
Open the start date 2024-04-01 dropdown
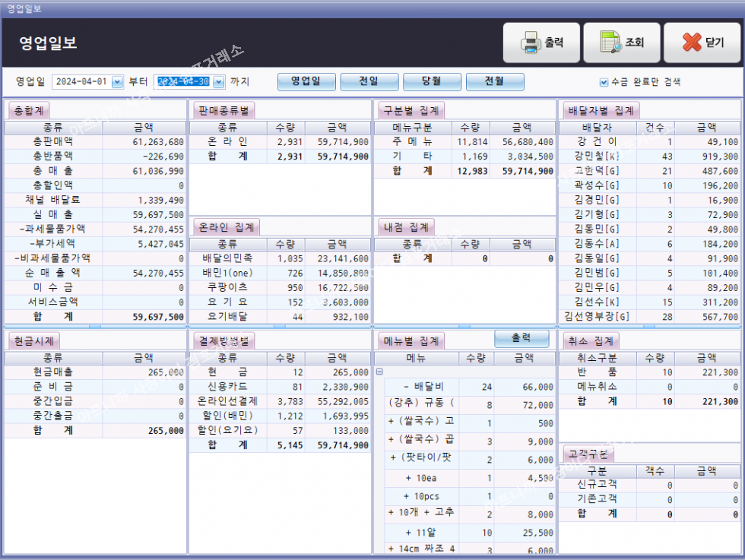click(x=117, y=82)
